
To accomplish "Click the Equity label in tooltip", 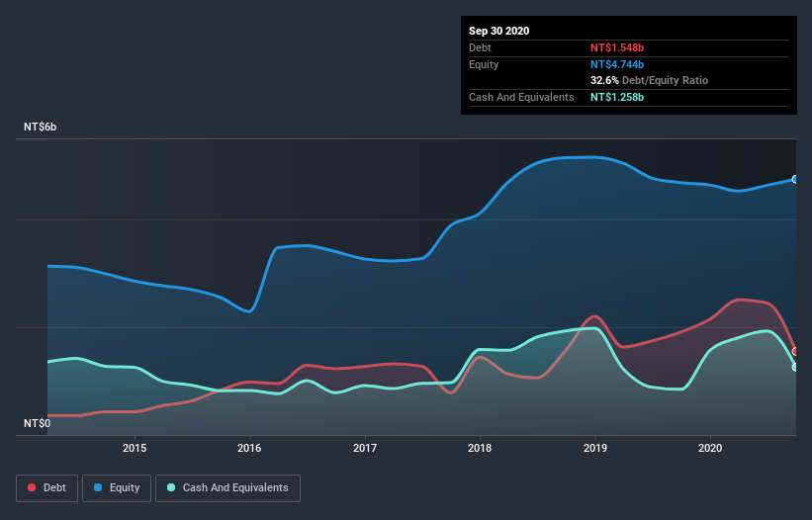I will coord(484,64).
